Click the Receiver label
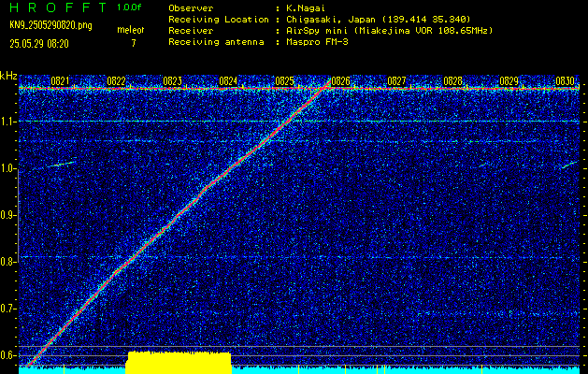Viewport: 588px width, 374px height. pyautogui.click(x=191, y=31)
